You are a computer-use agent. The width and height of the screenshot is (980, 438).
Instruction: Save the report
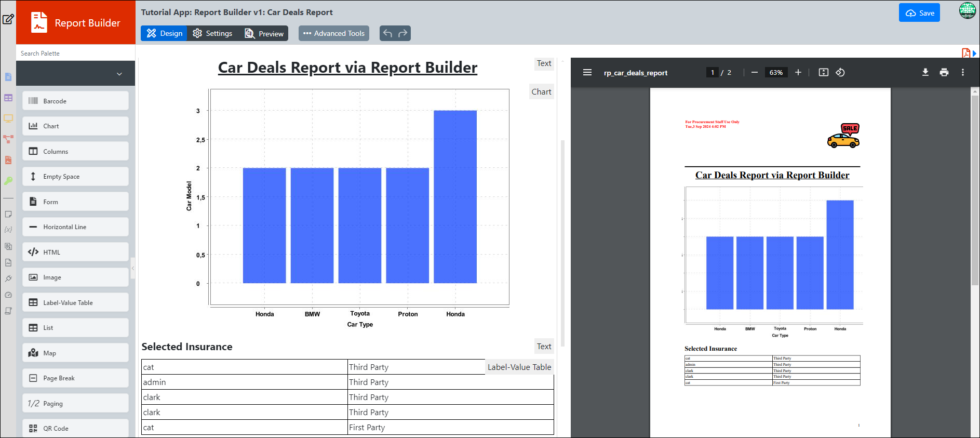(919, 13)
